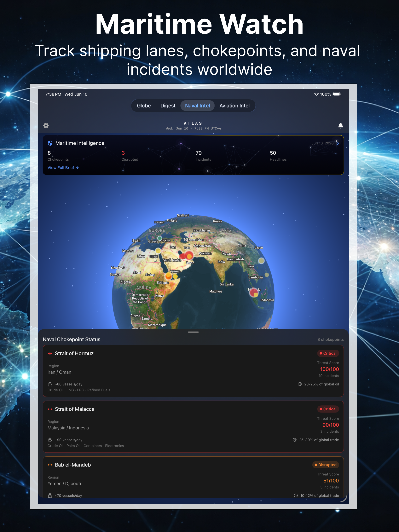This screenshot has height=532, width=399.
Task: Select the yellow marker near Egypt on the globe
Action: 158,251
